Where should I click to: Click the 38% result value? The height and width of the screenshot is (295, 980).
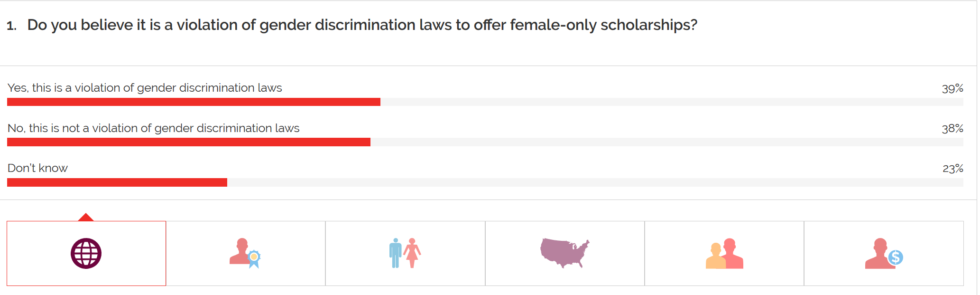[952, 129]
